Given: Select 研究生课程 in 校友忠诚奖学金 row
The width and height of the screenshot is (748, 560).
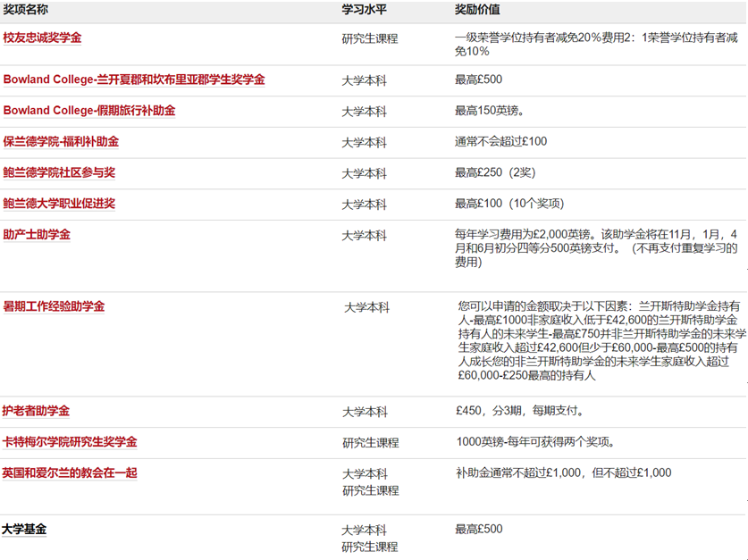Looking at the screenshot, I should coord(370,38).
